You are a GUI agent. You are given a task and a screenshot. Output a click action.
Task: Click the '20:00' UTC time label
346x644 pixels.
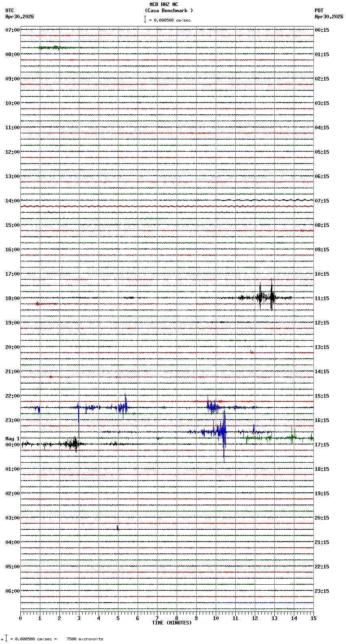13,347
